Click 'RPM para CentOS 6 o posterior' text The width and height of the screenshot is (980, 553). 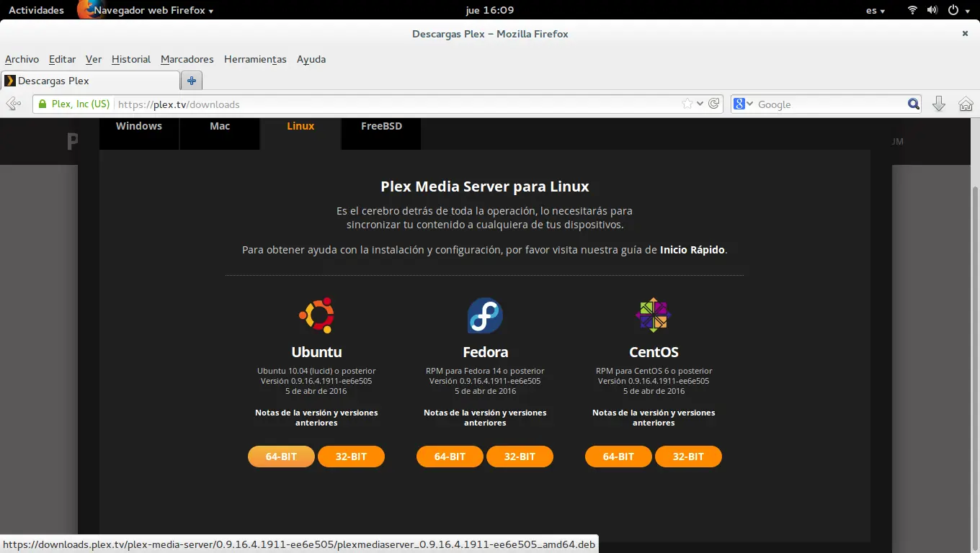pyautogui.click(x=654, y=371)
